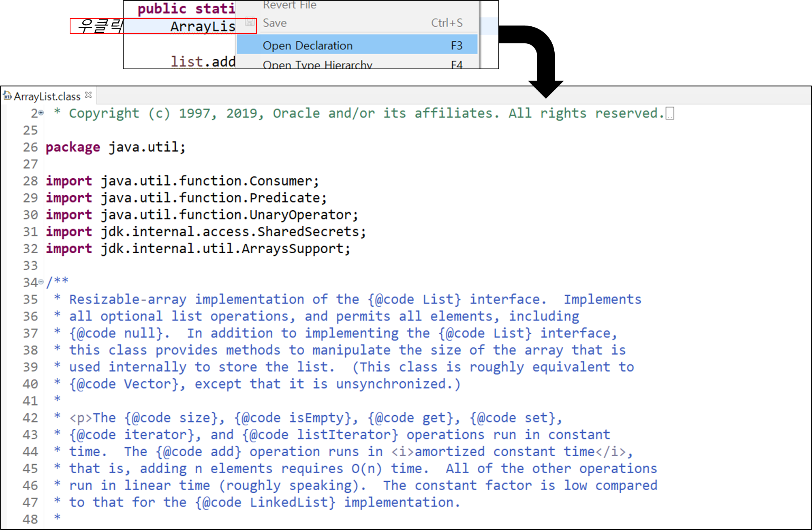Image resolution: width=812 pixels, height=530 pixels.
Task: Select Open Declaration in the context menu
Action: 357,45
